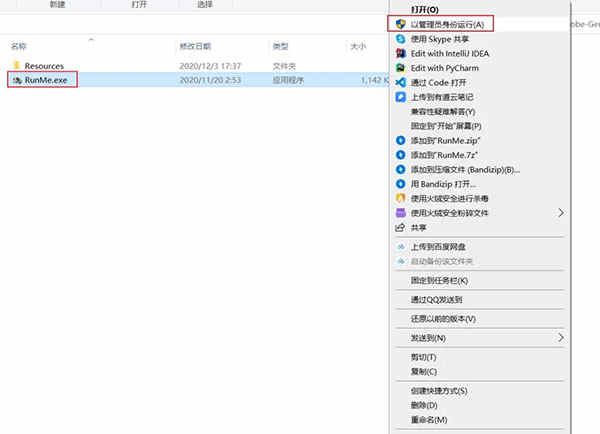This screenshot has height=434, width=600.
Task: Select the RunMe.exe file
Action: click(x=41, y=80)
